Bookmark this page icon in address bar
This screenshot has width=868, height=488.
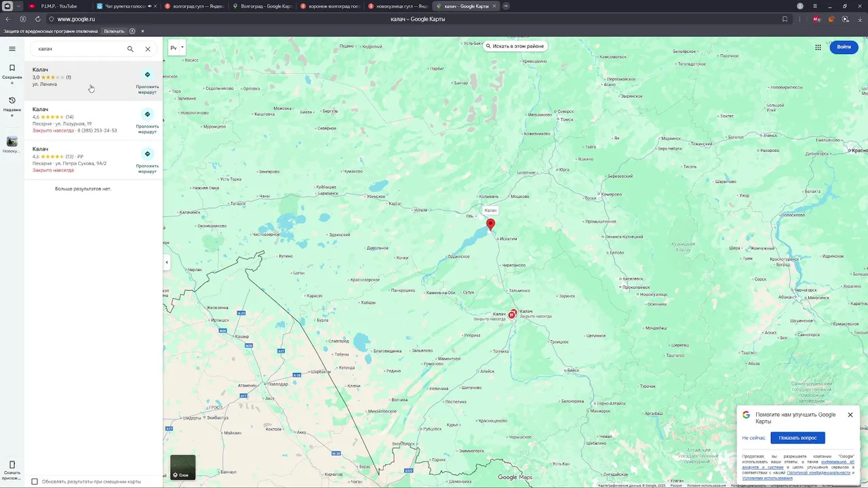pyautogui.click(x=785, y=19)
